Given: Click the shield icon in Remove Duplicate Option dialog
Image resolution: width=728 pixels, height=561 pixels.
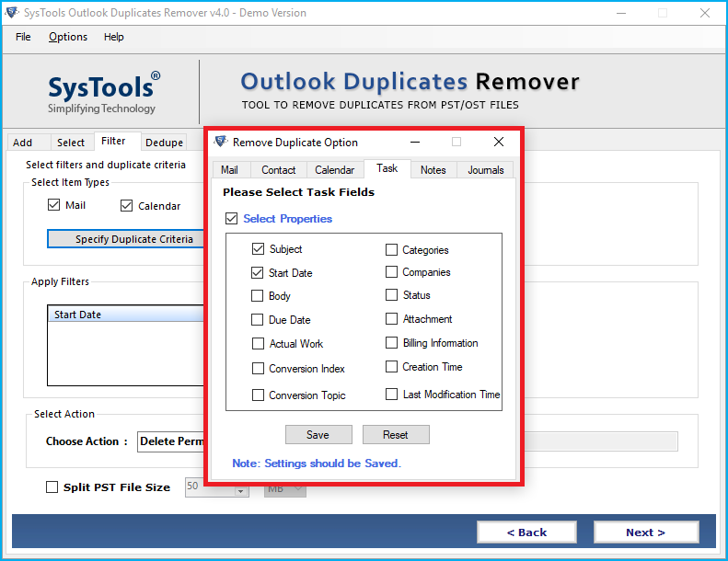Looking at the screenshot, I should [x=221, y=142].
